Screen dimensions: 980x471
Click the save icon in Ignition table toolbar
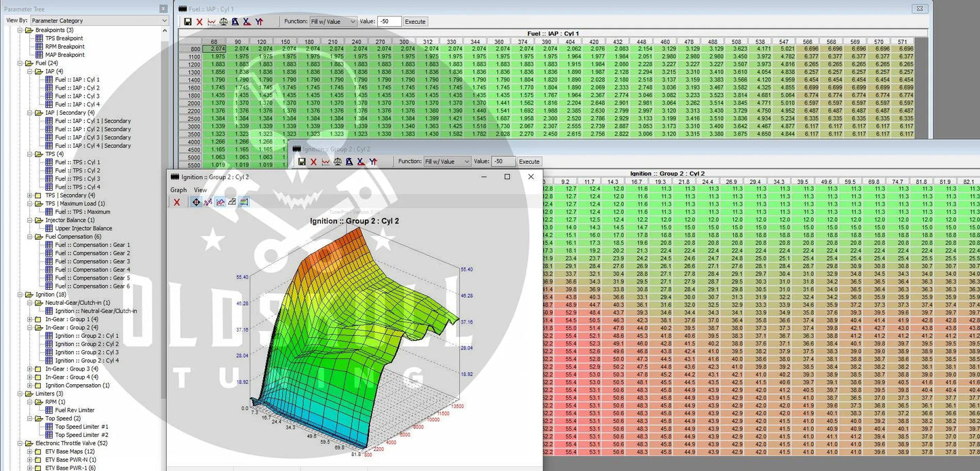click(302, 162)
